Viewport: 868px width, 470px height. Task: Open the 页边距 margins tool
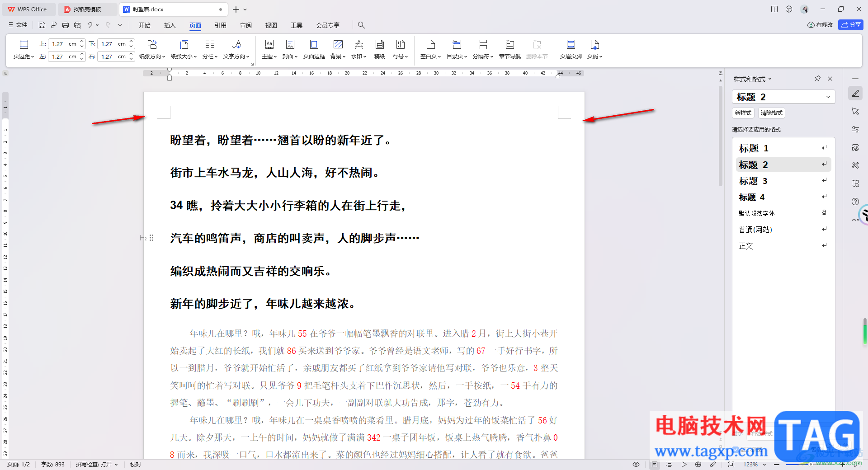pyautogui.click(x=24, y=49)
